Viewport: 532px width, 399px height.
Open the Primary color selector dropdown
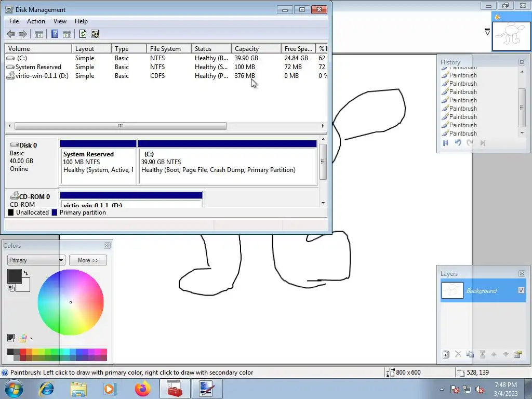pos(36,260)
